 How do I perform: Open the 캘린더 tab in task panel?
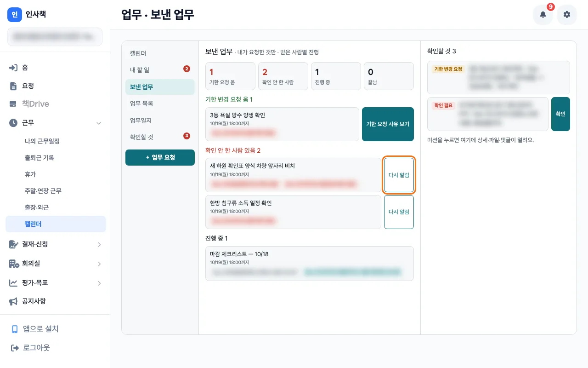coord(160,53)
